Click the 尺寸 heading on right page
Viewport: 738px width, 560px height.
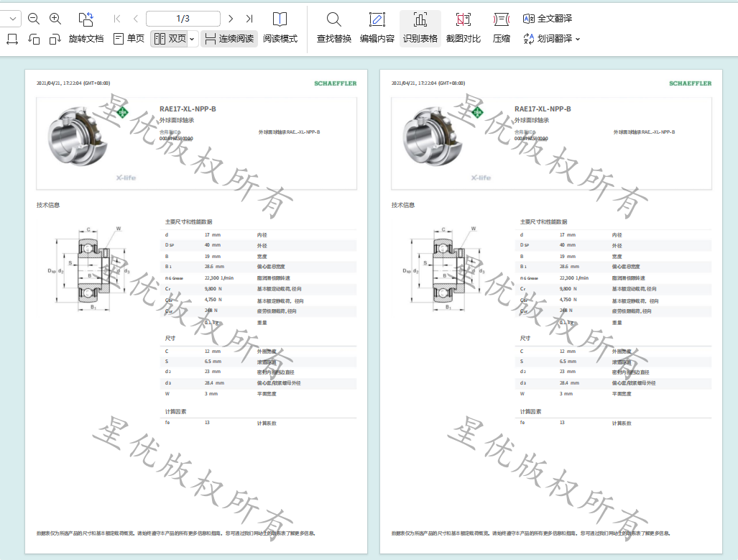[525, 338]
